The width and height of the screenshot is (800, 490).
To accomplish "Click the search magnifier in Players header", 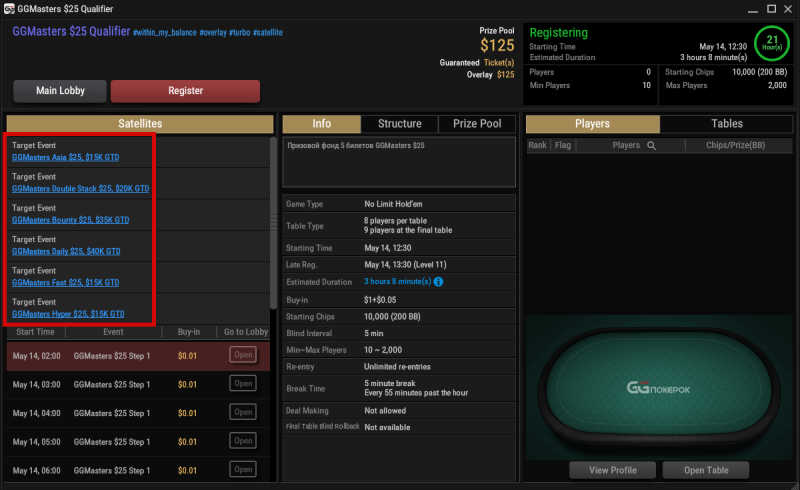I will 652,145.
